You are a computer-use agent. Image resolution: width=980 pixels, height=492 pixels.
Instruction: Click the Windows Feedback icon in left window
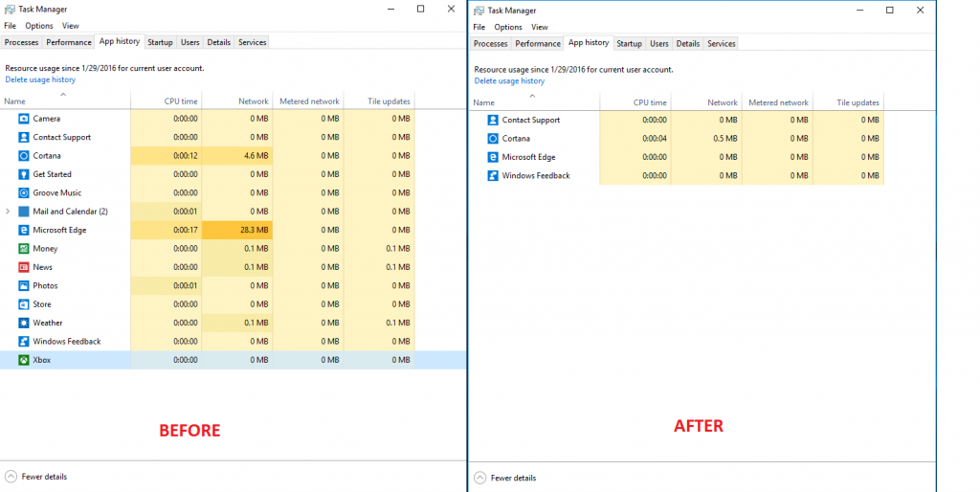(24, 342)
